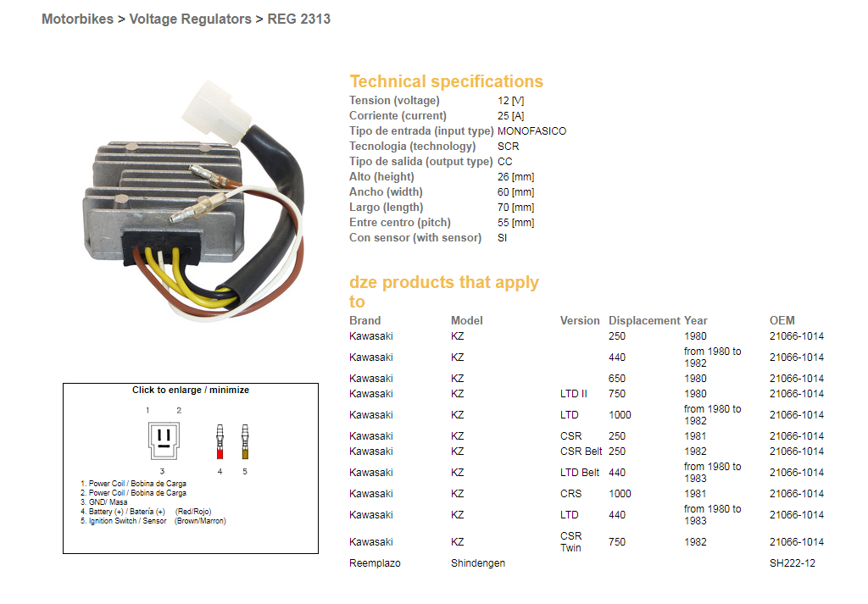Click the red battery terminal icon numbered 4
868x604 pixels.
pos(220,441)
